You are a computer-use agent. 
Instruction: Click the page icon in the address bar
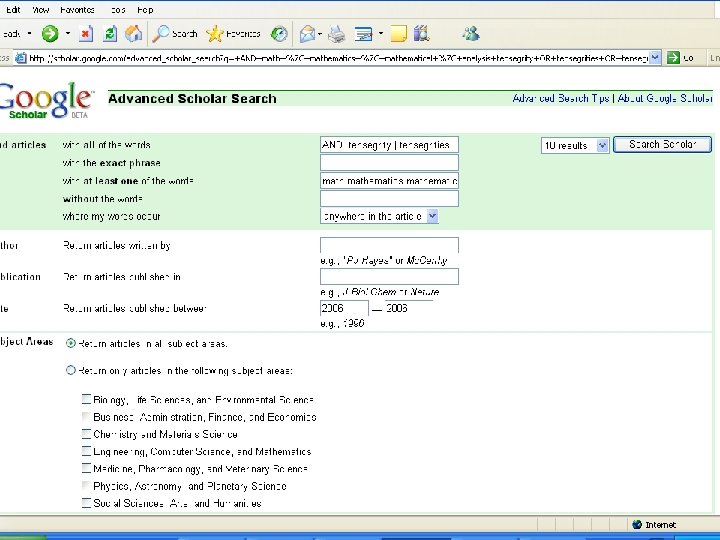[21, 58]
